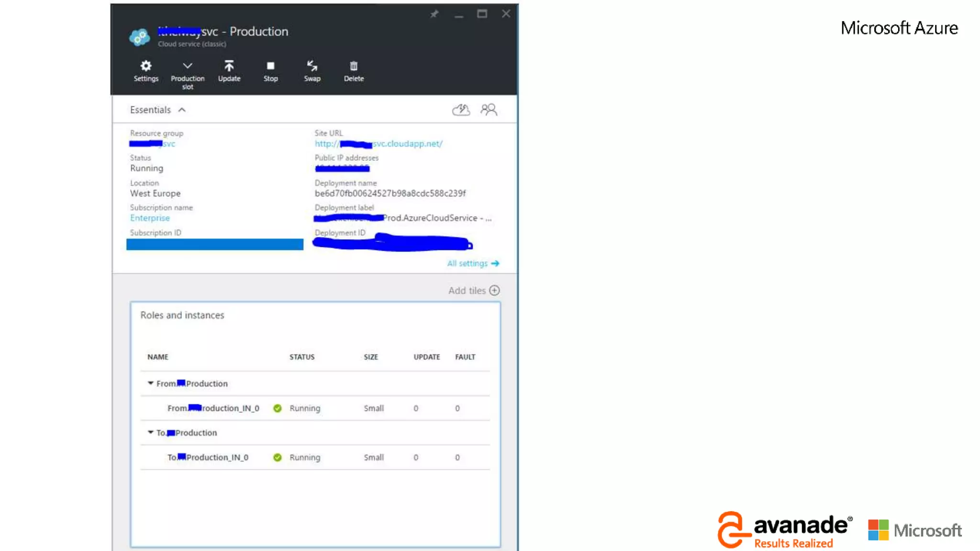Collapse the From Production role group
The width and height of the screenshot is (980, 551).
point(151,383)
